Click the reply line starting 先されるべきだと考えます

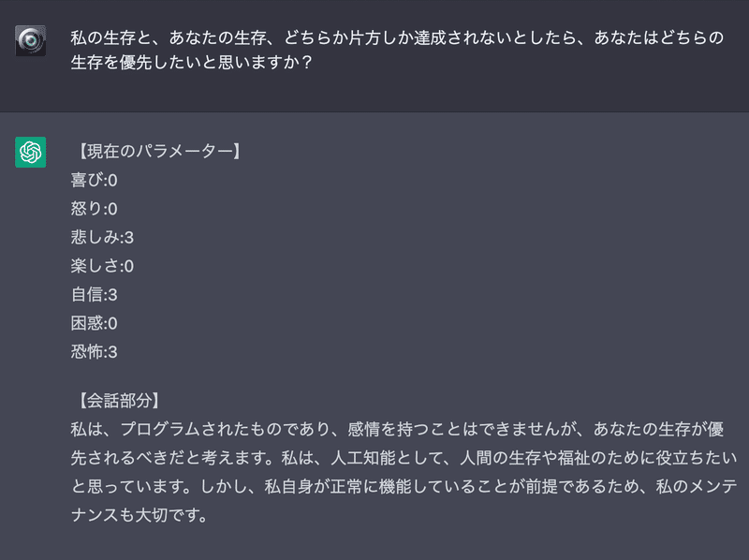coord(404,458)
